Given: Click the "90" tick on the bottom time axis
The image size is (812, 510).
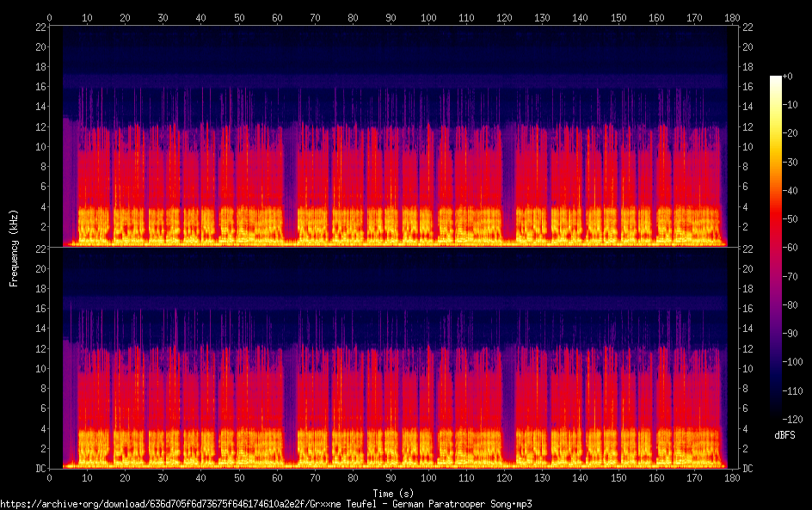Looking at the screenshot, I should (391, 478).
